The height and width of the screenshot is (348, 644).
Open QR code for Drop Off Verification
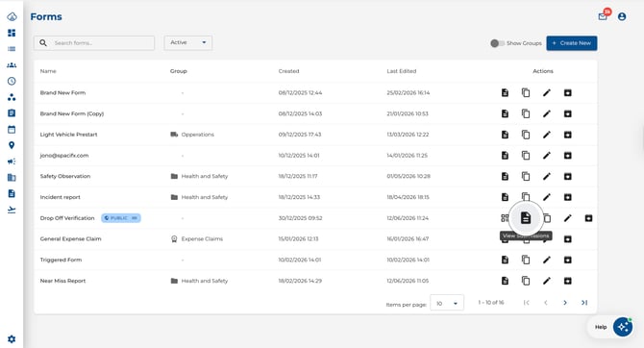tap(505, 218)
